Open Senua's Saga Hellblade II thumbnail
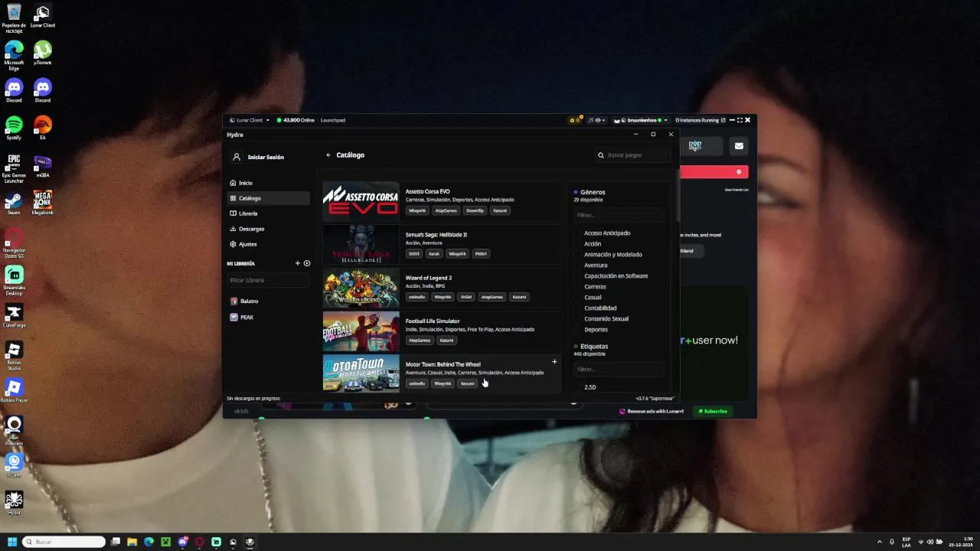 361,245
